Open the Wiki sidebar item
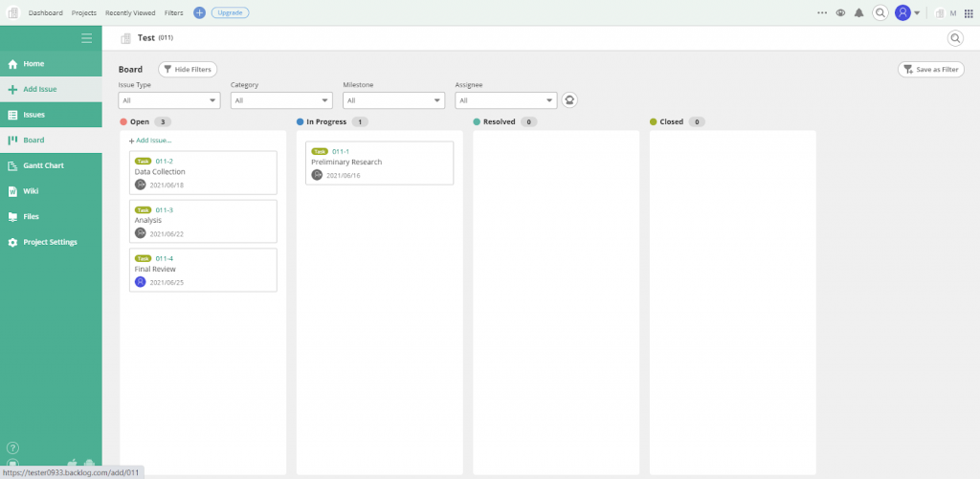This screenshot has height=479, width=980. click(x=31, y=191)
